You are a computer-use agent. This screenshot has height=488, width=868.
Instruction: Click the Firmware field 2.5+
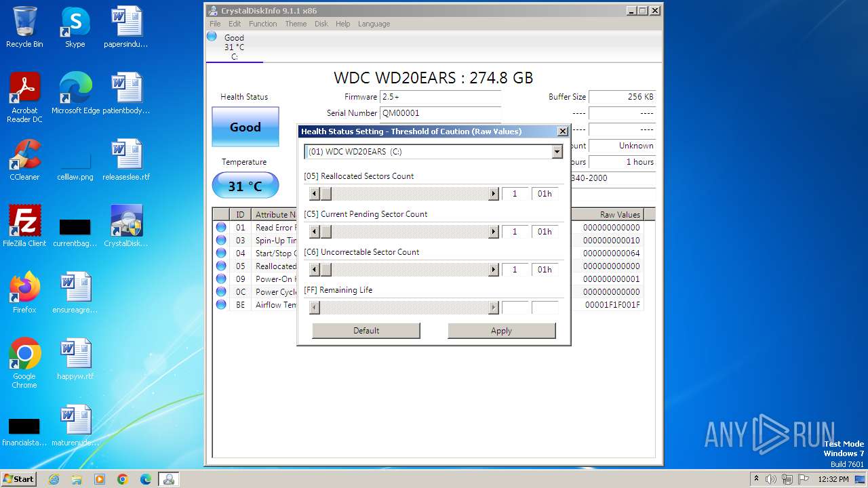440,97
